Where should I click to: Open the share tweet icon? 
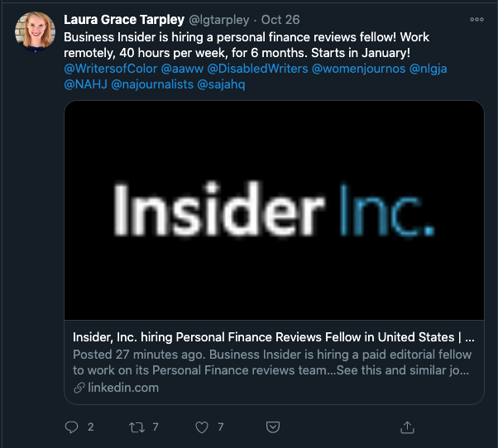[407, 427]
